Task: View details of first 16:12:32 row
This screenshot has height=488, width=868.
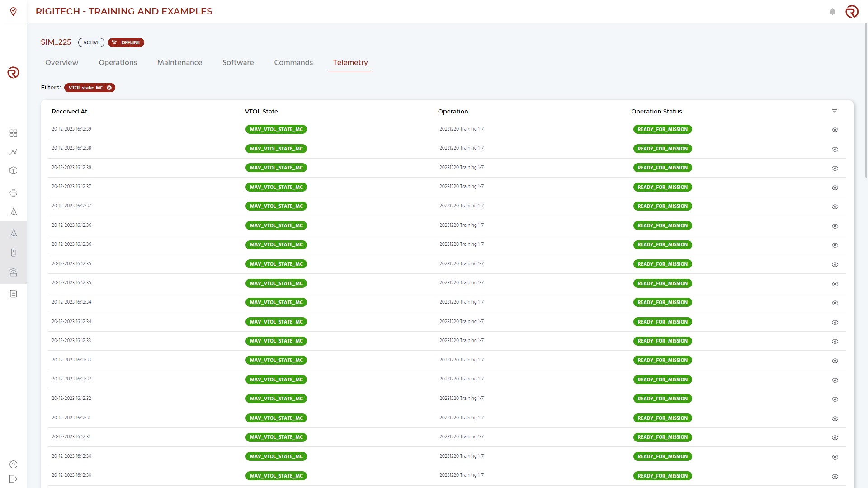Action: (x=835, y=380)
